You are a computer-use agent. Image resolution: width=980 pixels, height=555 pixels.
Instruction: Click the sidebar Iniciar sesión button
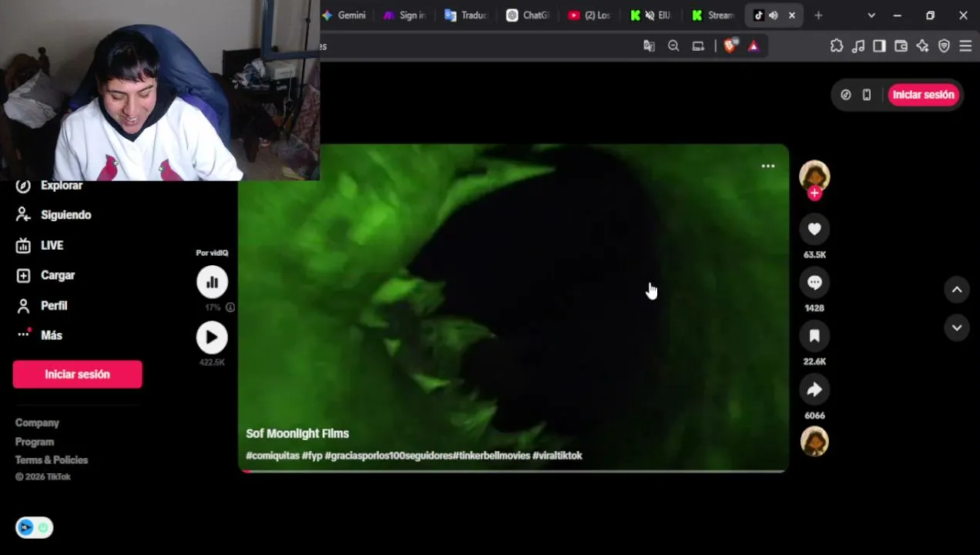pos(77,375)
